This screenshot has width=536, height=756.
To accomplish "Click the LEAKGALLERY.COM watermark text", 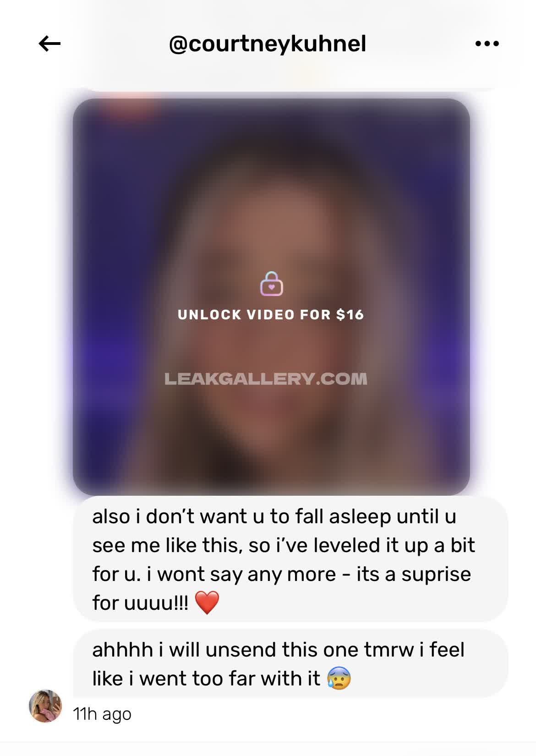I will [266, 379].
